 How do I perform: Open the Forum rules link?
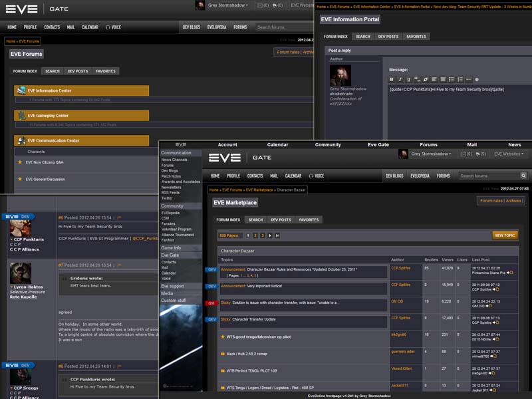click(x=492, y=201)
